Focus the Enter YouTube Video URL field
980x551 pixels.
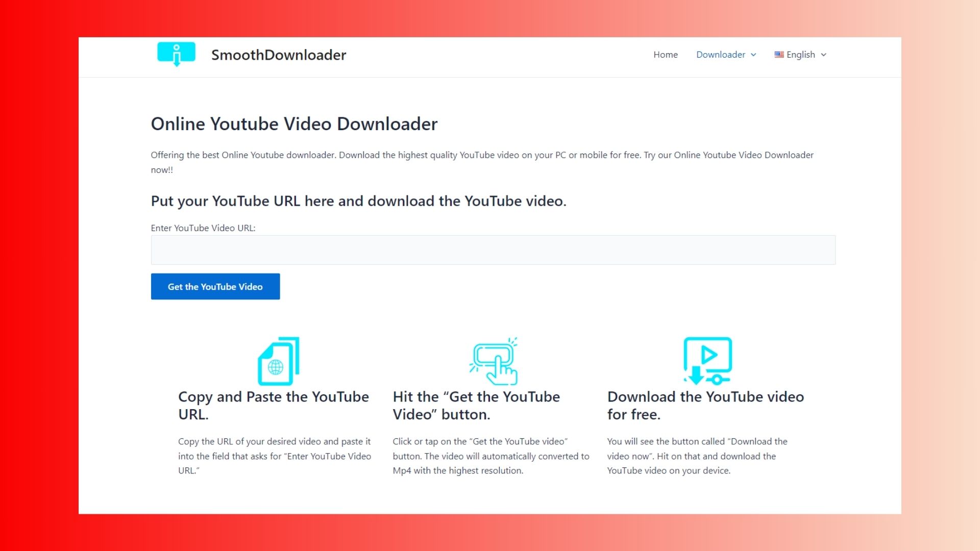point(493,250)
